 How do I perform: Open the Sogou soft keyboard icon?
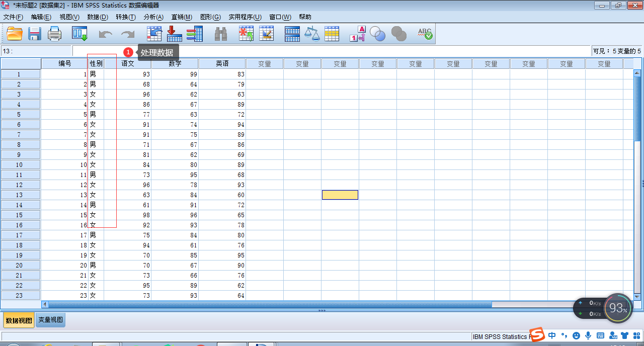click(x=600, y=335)
